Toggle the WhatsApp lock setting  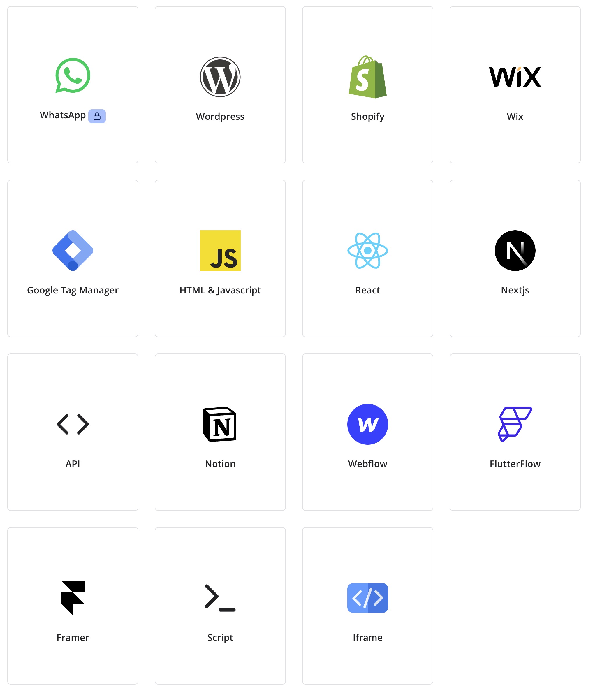coord(97,115)
